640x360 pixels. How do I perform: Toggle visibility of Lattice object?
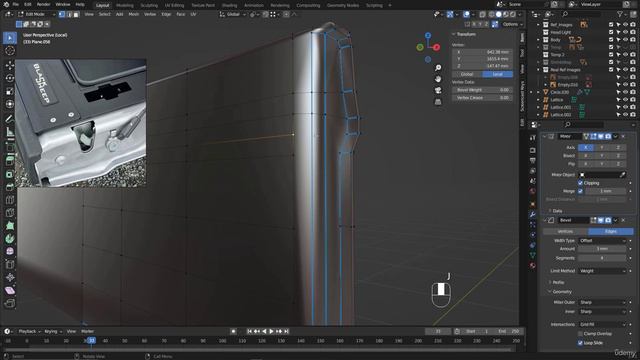[x=625, y=100]
